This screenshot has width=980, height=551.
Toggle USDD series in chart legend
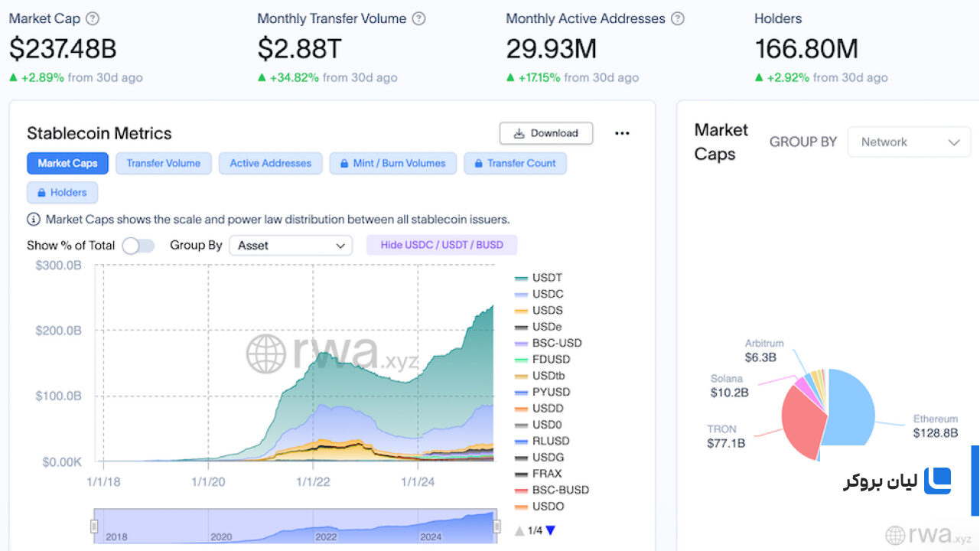(x=539, y=408)
